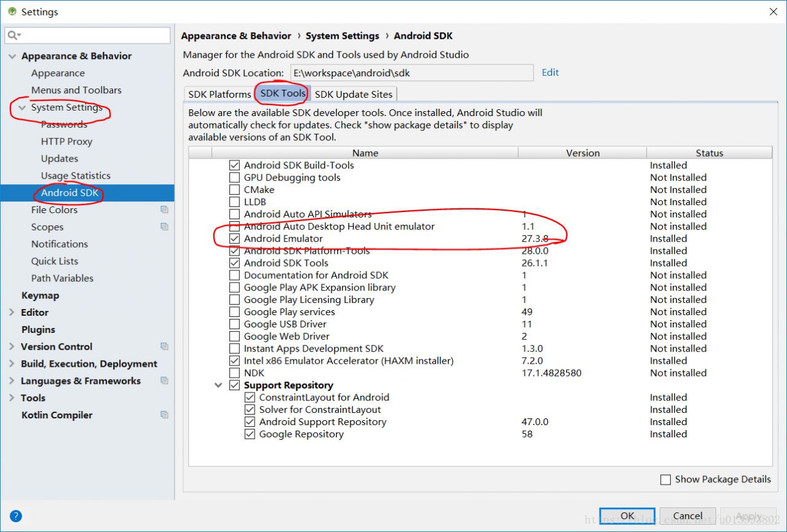Click project-level icon beside Version Control

164,346
